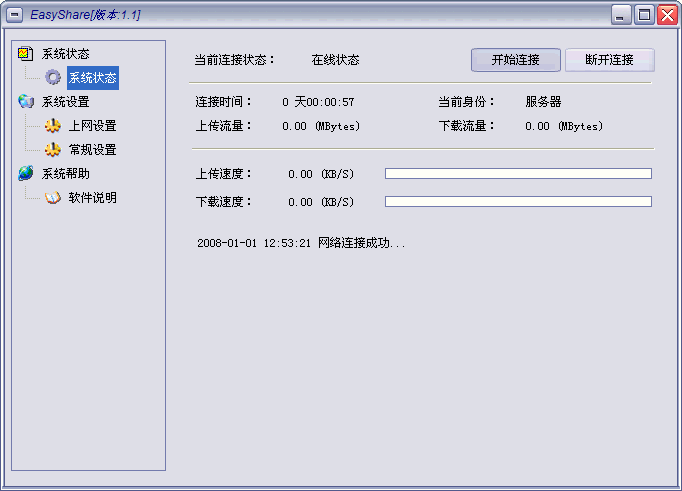Close the EasyShare window
This screenshot has width=682, height=491.
pos(667,15)
